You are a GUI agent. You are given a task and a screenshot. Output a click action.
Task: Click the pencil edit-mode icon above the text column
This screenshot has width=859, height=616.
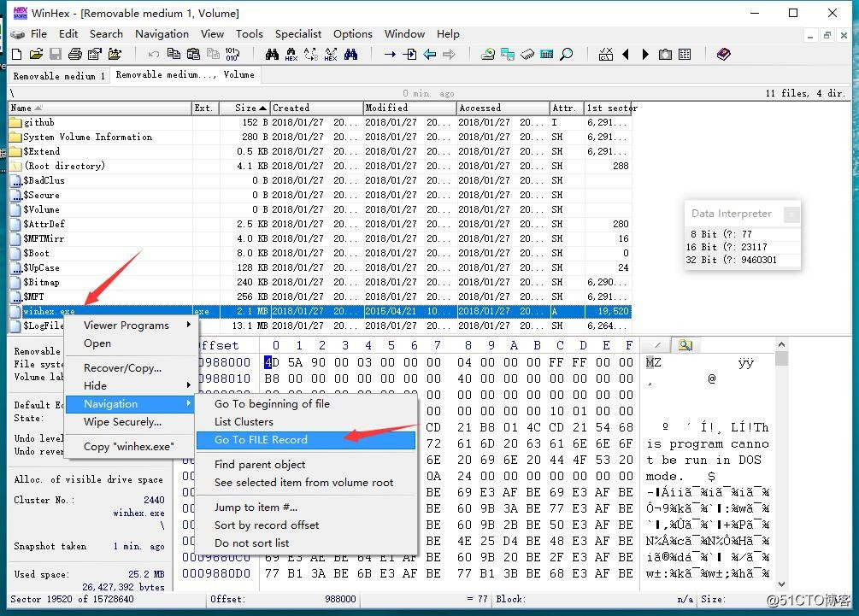pyautogui.click(x=657, y=345)
